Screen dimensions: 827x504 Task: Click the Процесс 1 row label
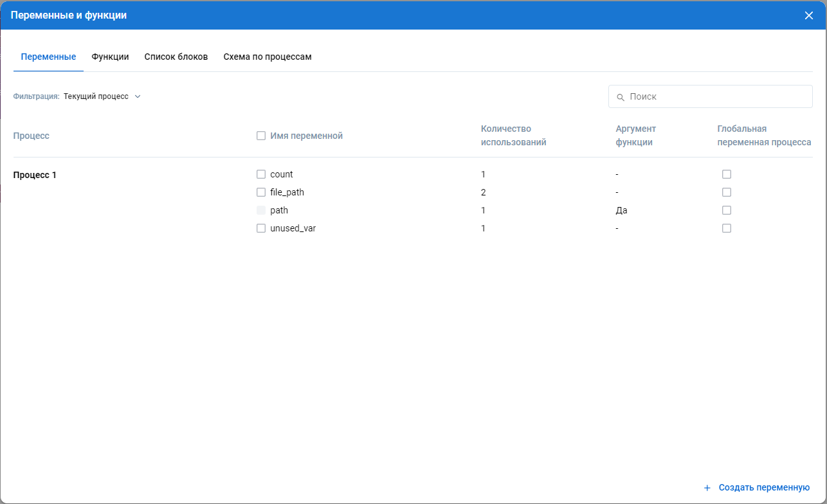pyautogui.click(x=35, y=175)
